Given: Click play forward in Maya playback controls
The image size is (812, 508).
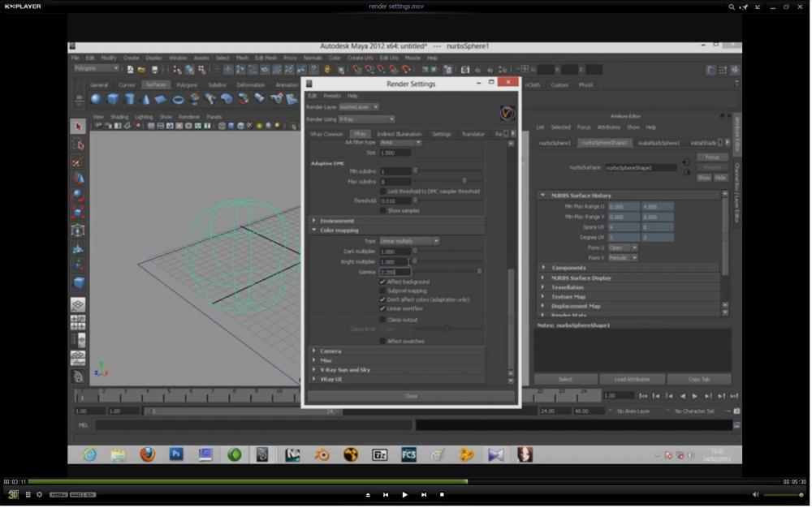Looking at the screenshot, I should (694, 396).
